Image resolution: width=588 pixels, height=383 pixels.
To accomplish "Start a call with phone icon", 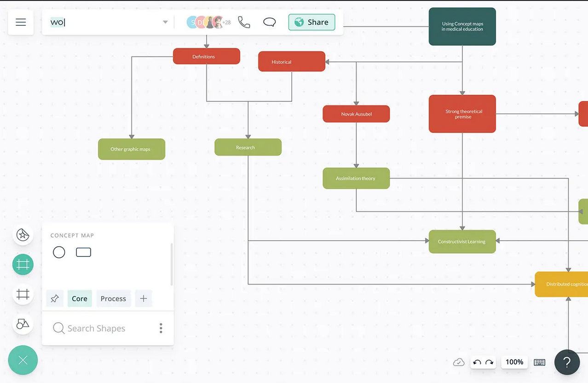I will [244, 22].
